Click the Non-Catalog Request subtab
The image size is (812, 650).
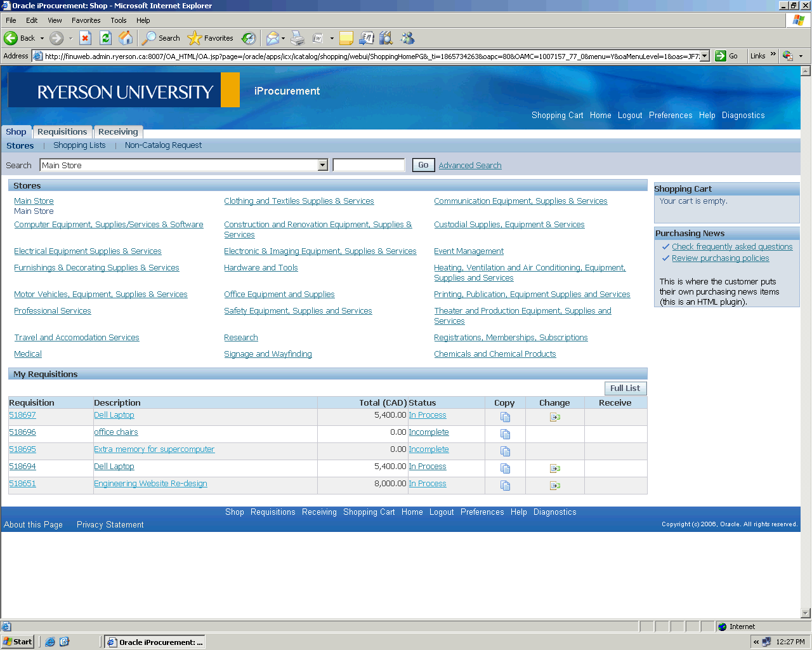point(163,145)
